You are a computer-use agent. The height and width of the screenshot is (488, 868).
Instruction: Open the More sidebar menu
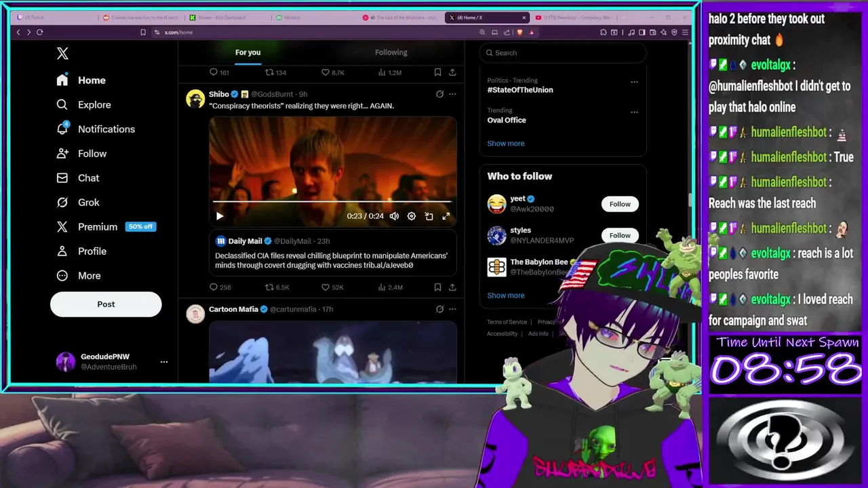tap(79, 275)
